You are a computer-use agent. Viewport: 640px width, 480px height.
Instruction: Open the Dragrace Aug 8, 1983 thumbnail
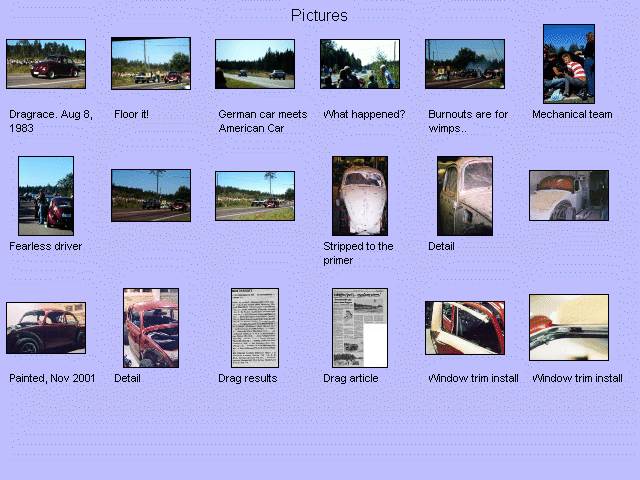46,64
